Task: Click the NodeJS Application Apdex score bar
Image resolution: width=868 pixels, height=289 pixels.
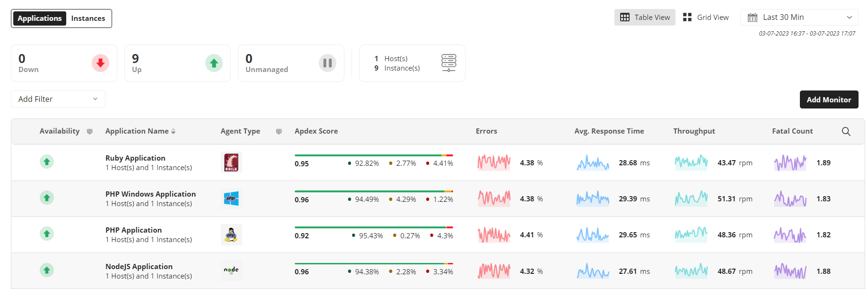Action: click(x=374, y=263)
